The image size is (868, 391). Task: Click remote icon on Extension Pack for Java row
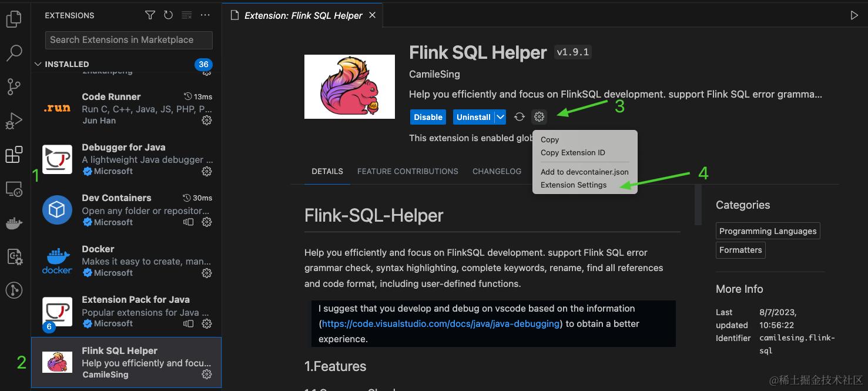click(188, 324)
